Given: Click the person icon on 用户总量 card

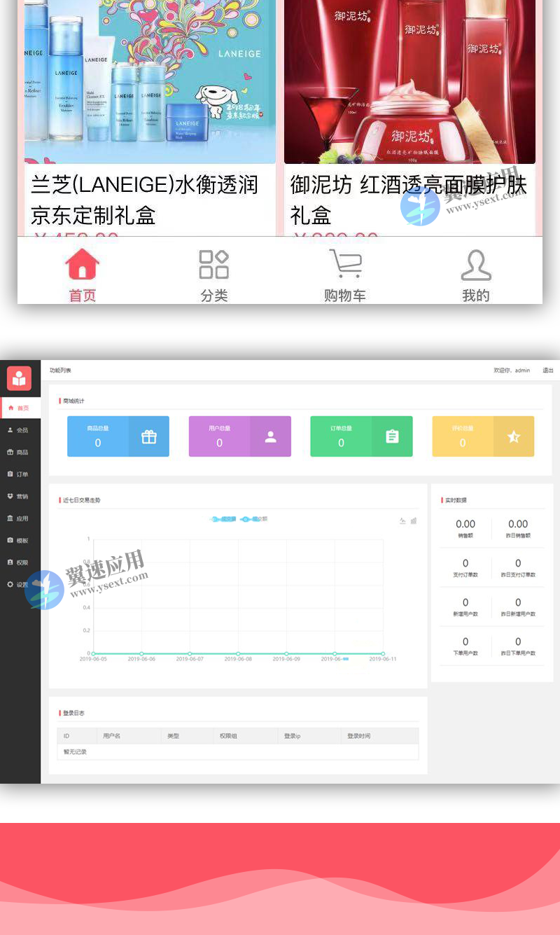Looking at the screenshot, I should click(270, 437).
